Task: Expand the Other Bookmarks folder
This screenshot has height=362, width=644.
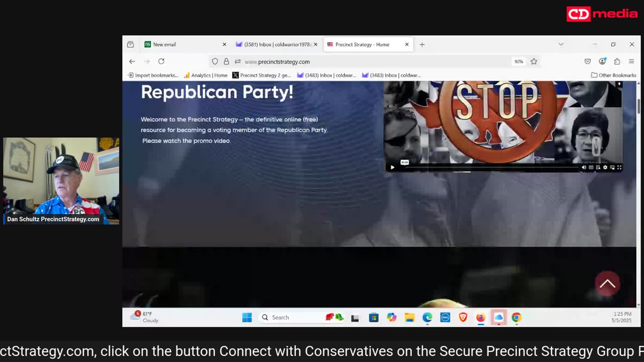Action: coord(613,75)
